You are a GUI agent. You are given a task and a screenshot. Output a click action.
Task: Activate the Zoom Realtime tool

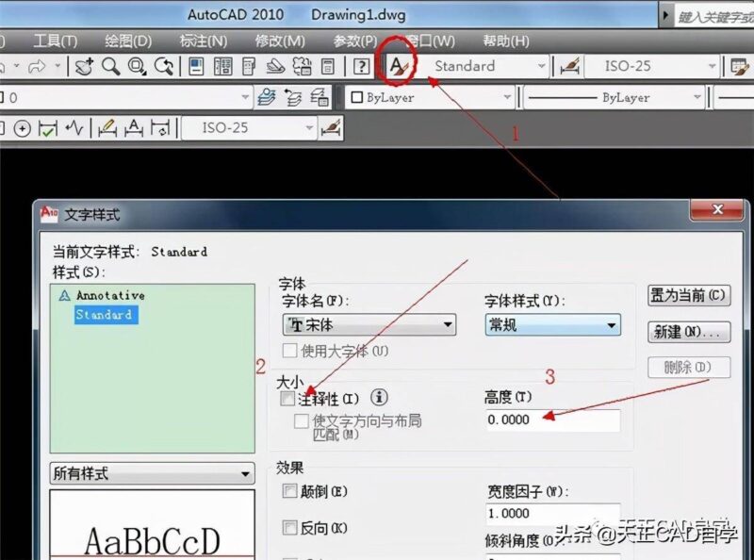pos(110,67)
